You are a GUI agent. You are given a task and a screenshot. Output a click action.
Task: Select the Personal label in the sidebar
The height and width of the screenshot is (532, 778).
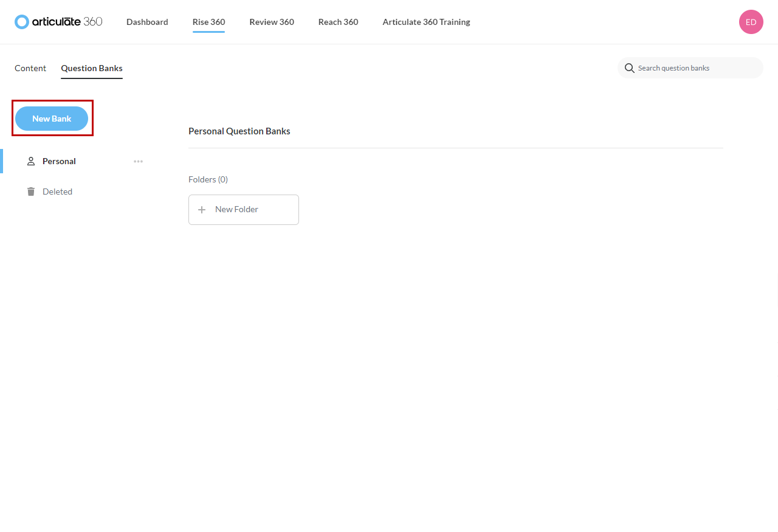tap(59, 161)
